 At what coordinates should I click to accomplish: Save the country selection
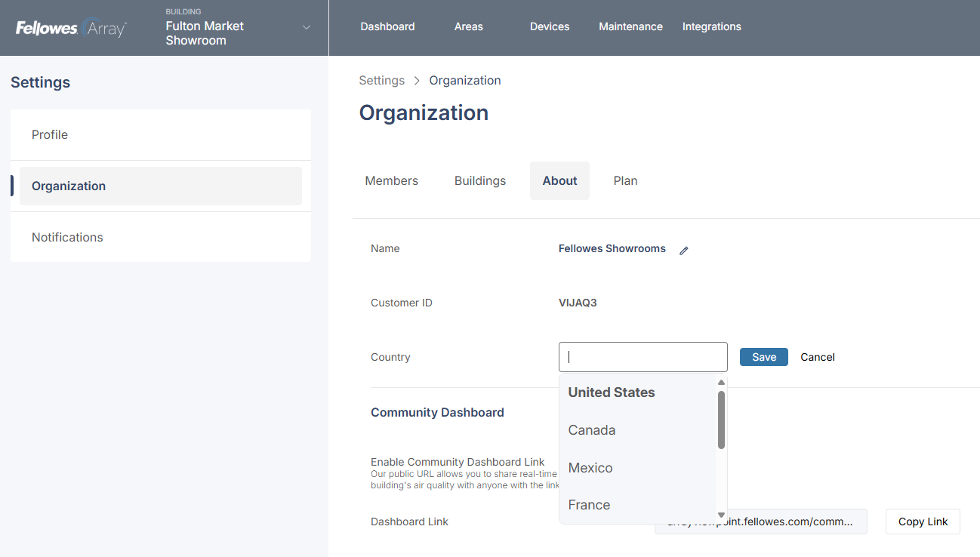(764, 357)
